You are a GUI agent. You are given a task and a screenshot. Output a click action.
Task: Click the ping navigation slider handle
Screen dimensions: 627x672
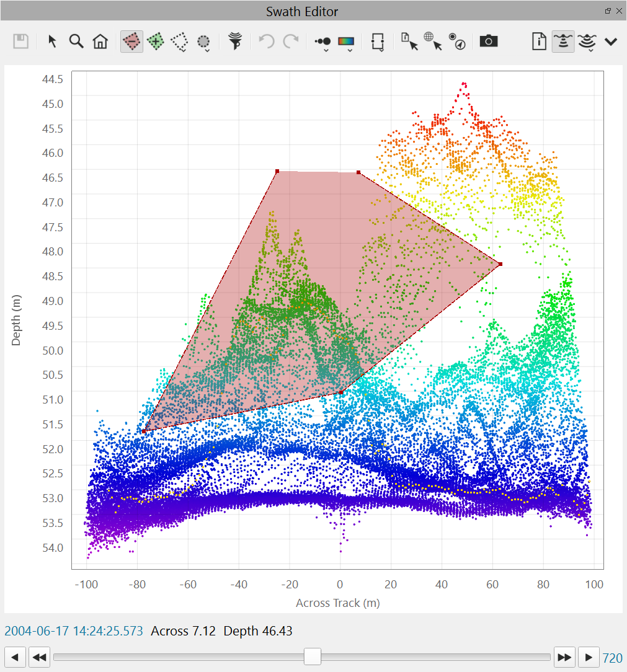pos(313,657)
